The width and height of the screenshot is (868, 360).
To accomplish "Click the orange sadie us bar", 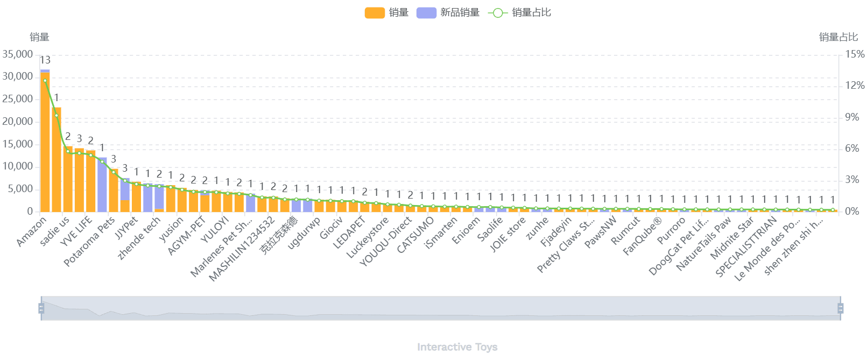I will tap(57, 161).
